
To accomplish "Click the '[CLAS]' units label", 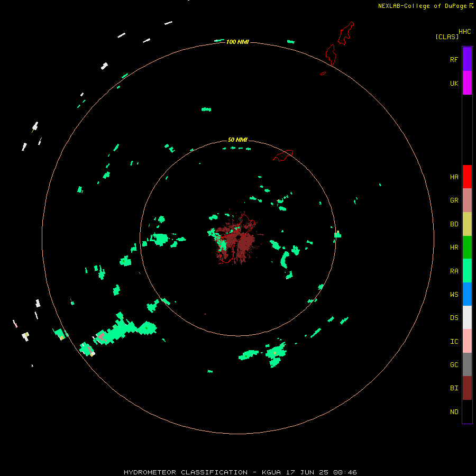I will (447, 36).
